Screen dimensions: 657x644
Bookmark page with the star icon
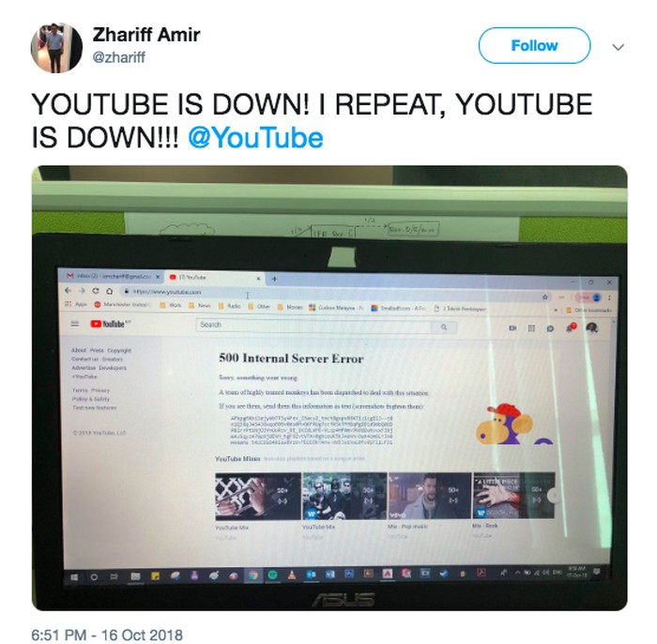click(545, 297)
